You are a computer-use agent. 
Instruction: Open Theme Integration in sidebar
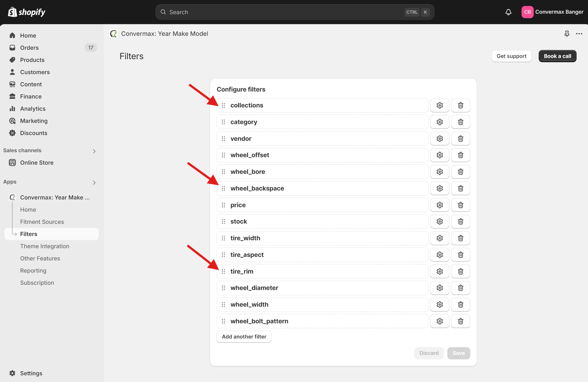click(x=45, y=246)
